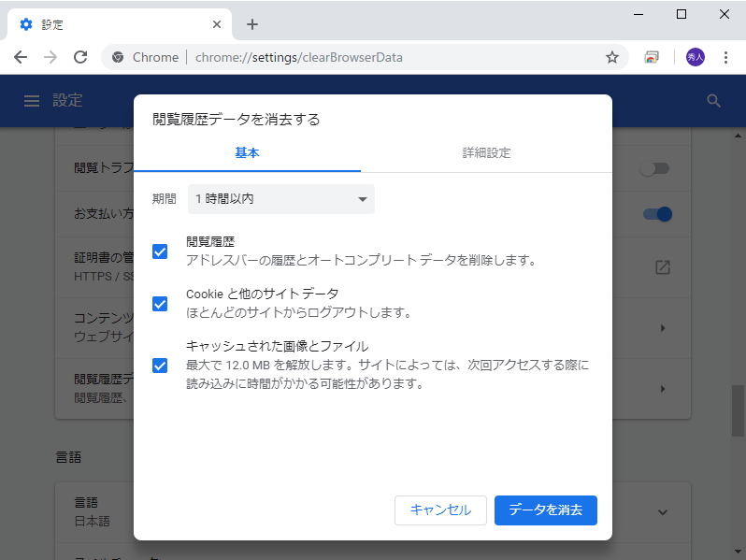The height and width of the screenshot is (560, 746).
Task: Reload the settings page
Action: pyautogui.click(x=80, y=58)
